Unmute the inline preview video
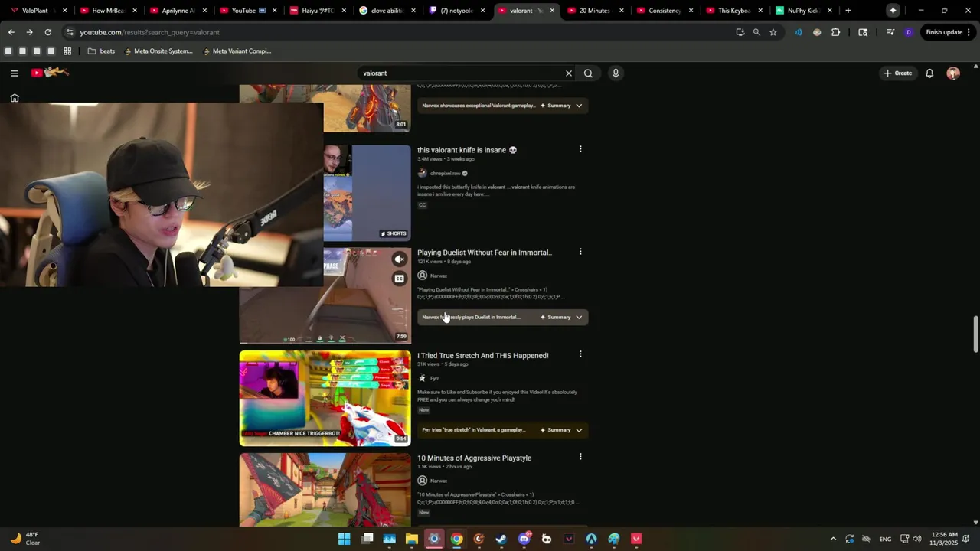Image resolution: width=980 pixels, height=551 pixels. [x=399, y=259]
